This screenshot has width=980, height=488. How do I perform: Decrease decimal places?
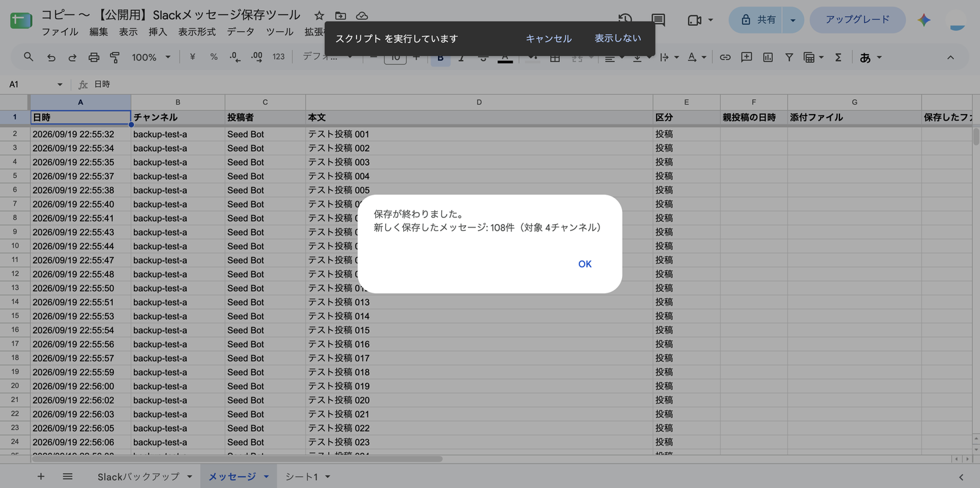coord(235,57)
